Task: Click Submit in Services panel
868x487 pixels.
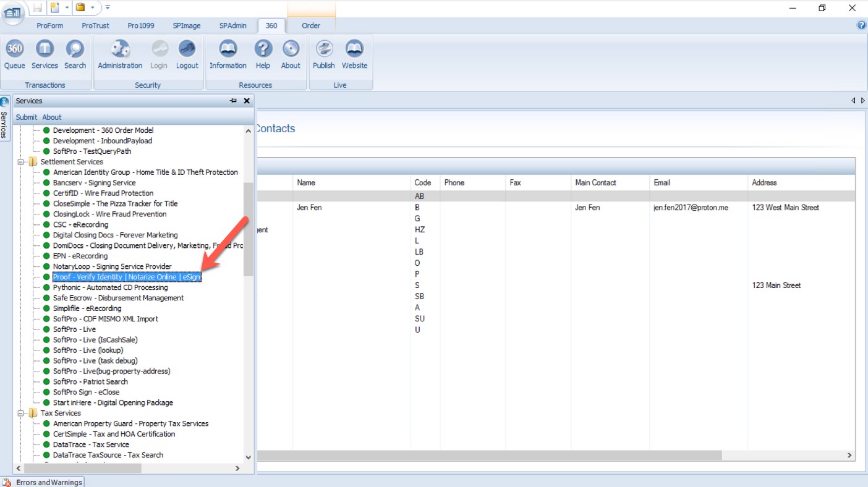Action: (x=27, y=117)
